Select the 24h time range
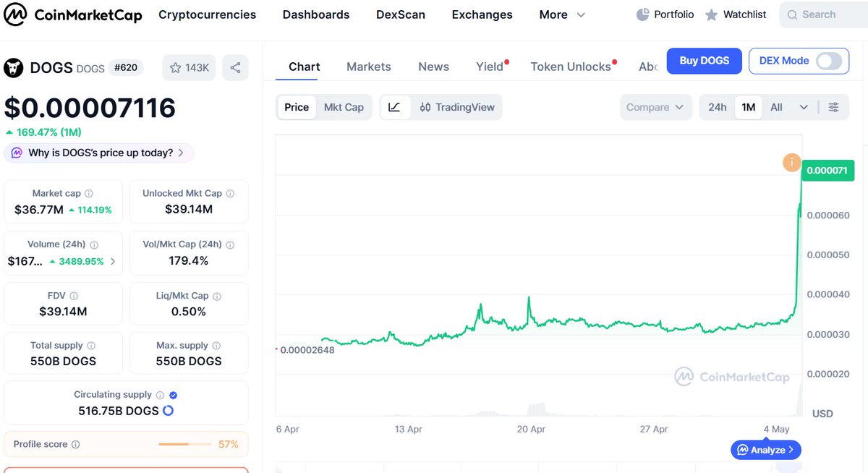This screenshot has height=473, width=868. click(x=718, y=107)
